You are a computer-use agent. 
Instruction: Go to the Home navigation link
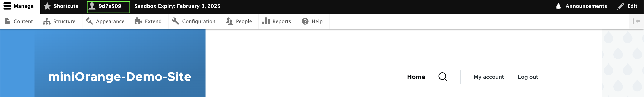point(416,77)
